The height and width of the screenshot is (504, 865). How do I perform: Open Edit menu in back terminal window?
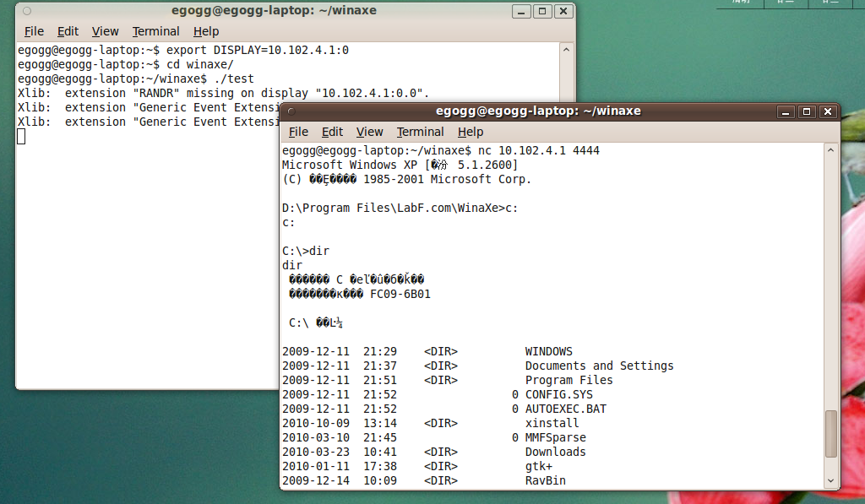point(68,31)
